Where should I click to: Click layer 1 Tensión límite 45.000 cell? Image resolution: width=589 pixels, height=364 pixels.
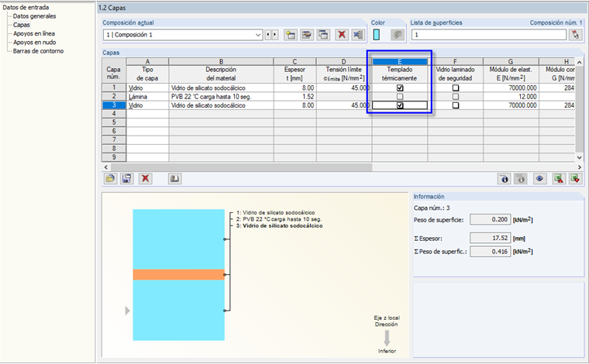click(x=343, y=88)
